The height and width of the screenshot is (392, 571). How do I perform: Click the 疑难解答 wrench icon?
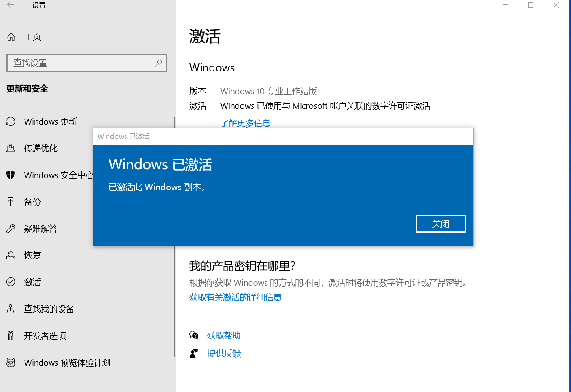11,229
